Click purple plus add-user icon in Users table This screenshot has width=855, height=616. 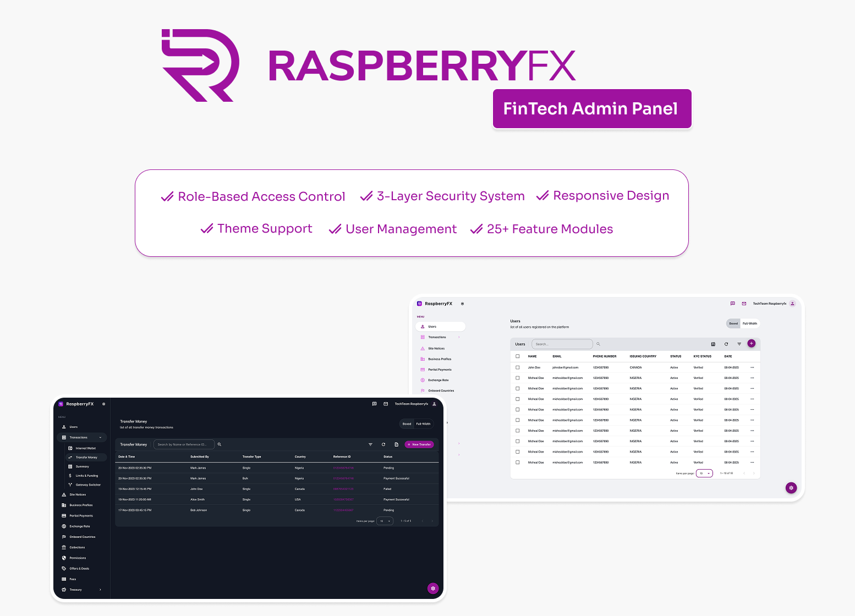point(751,344)
